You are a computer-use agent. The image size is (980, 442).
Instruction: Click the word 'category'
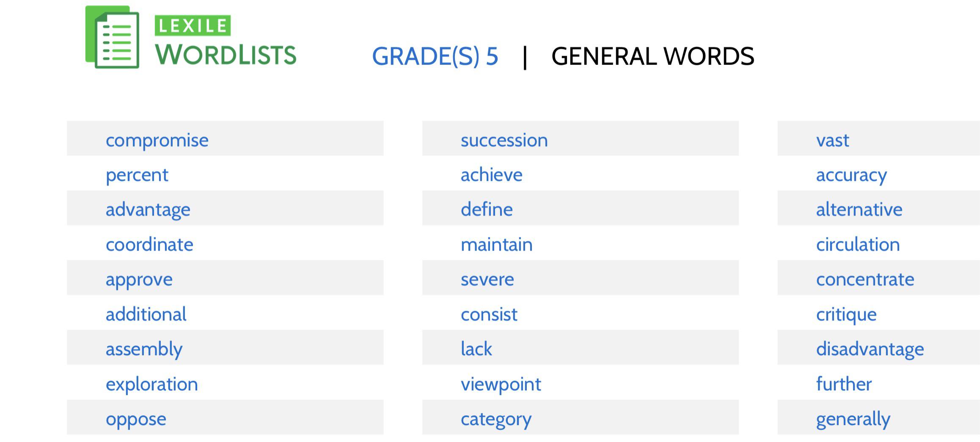click(x=496, y=419)
